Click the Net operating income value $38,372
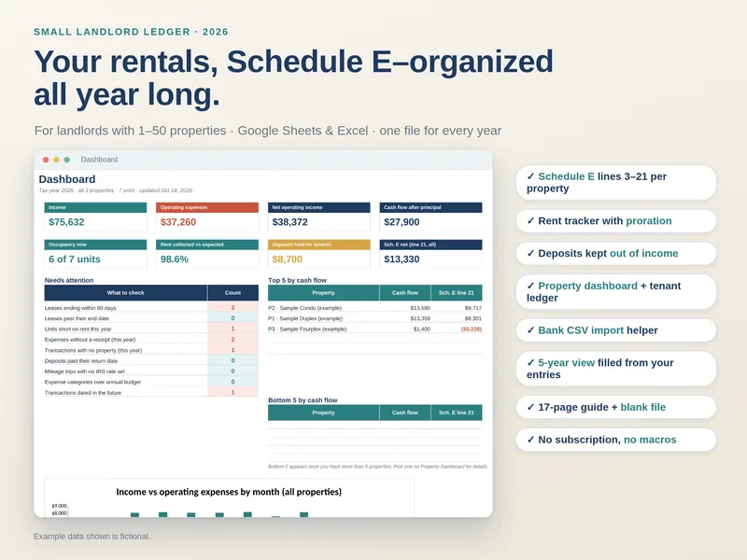747x560 pixels. (289, 222)
